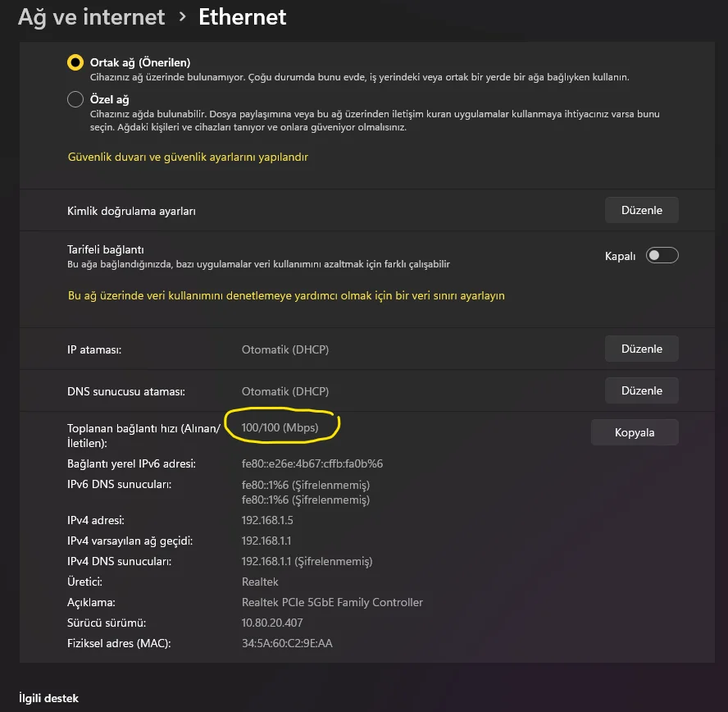This screenshot has height=712, width=728.
Task: Click the MAC address 34:5A:60:C2:9E:AA
Action: point(287,643)
